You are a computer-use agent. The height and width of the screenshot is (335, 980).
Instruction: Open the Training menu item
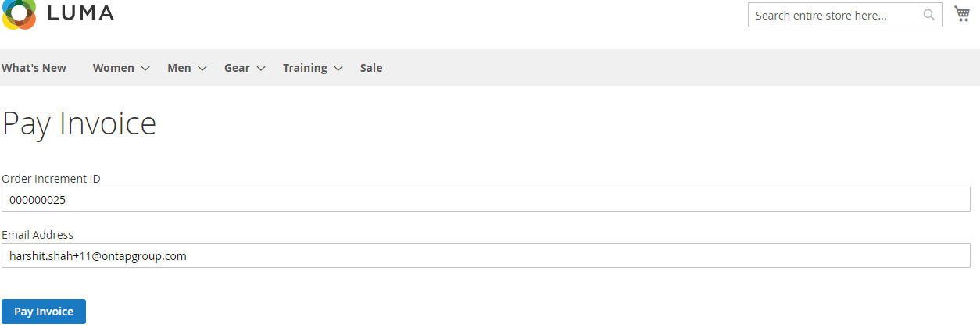click(x=305, y=68)
